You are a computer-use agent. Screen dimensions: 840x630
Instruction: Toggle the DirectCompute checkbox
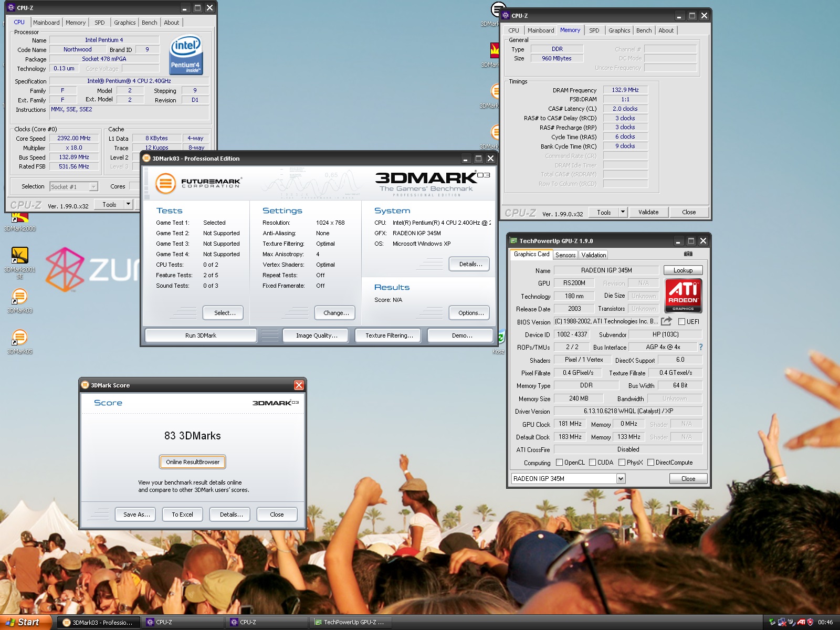[651, 463]
